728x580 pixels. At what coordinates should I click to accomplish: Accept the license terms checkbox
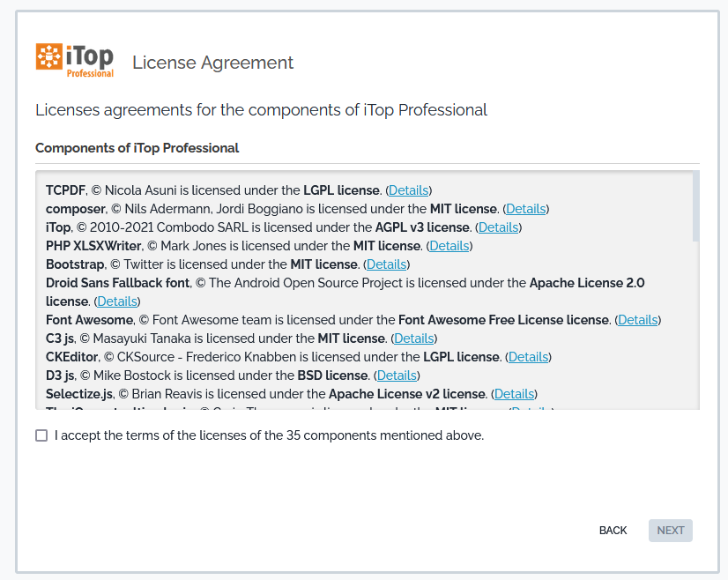coord(41,435)
